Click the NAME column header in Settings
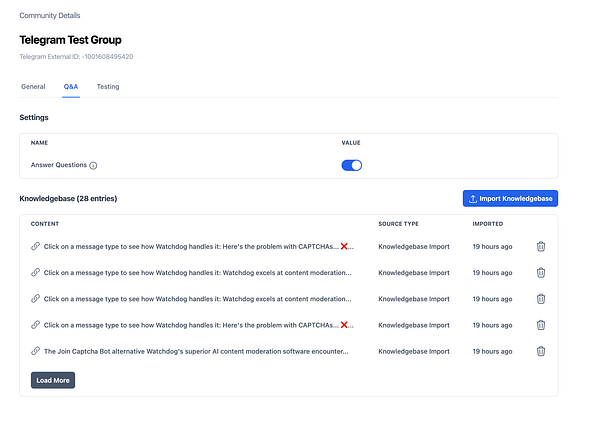 click(39, 143)
